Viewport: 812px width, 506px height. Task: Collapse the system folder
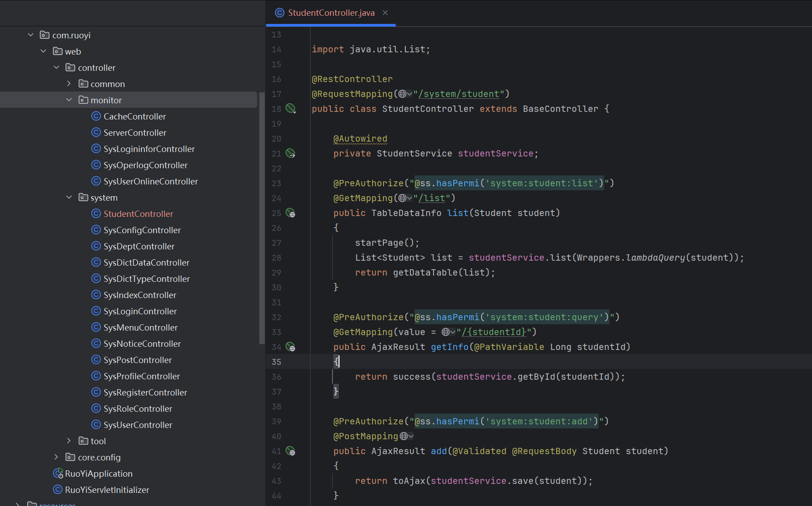(x=69, y=197)
